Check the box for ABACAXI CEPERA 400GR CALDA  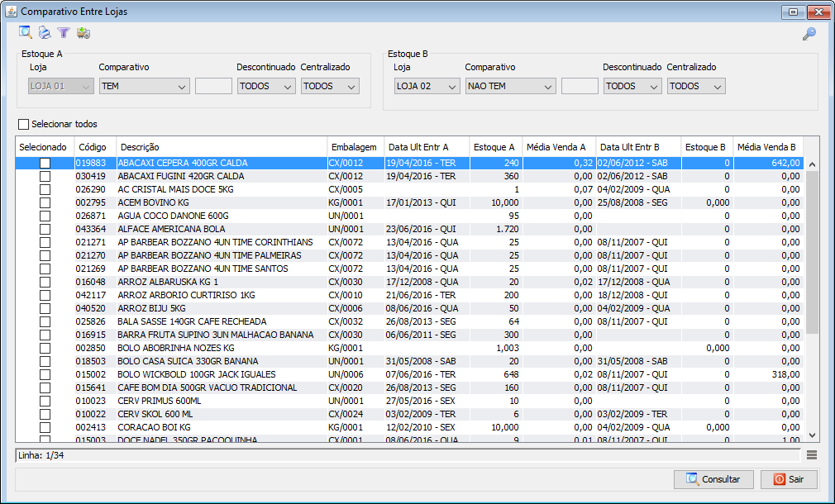(45, 163)
